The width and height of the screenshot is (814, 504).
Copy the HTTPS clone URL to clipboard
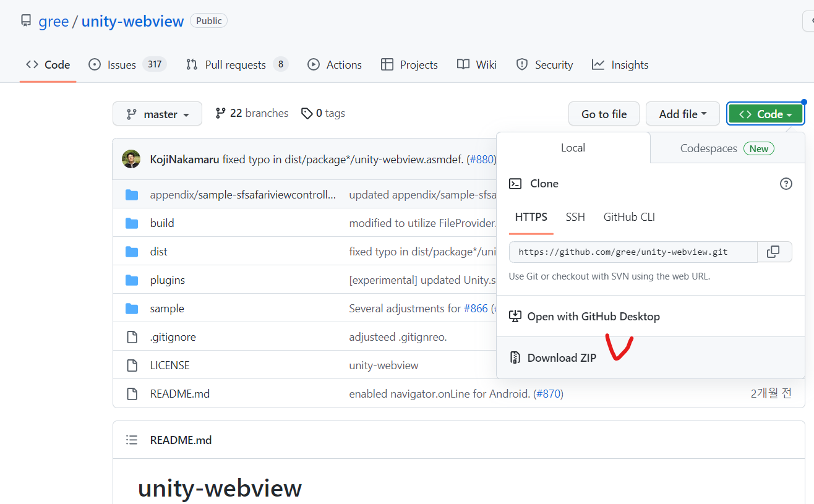[x=774, y=252]
